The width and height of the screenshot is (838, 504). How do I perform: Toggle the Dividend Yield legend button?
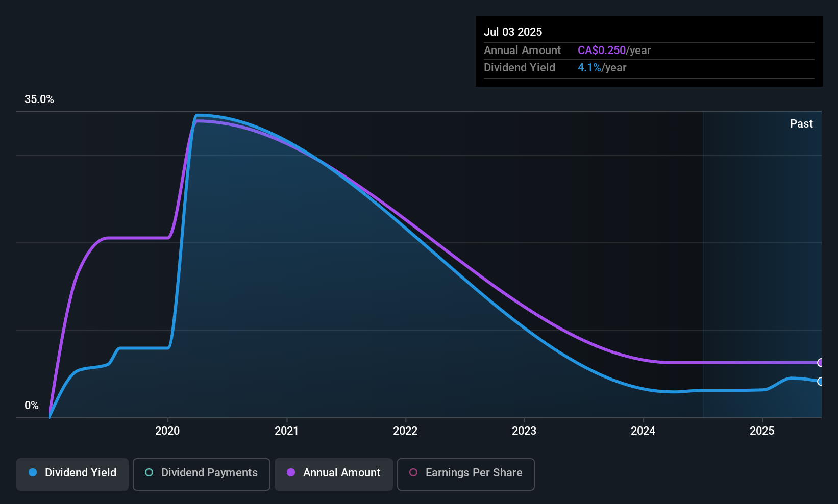pos(72,474)
